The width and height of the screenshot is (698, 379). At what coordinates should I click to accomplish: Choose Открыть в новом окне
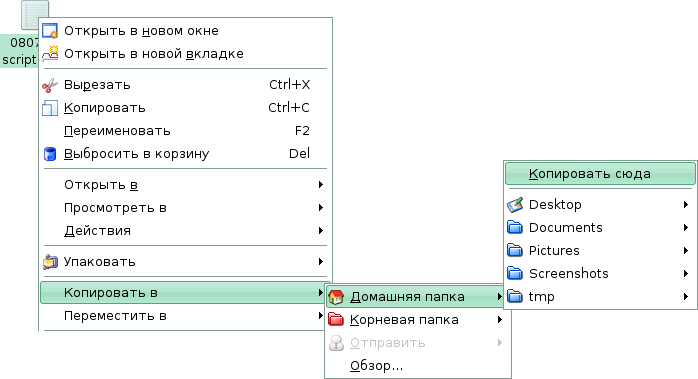[185, 31]
